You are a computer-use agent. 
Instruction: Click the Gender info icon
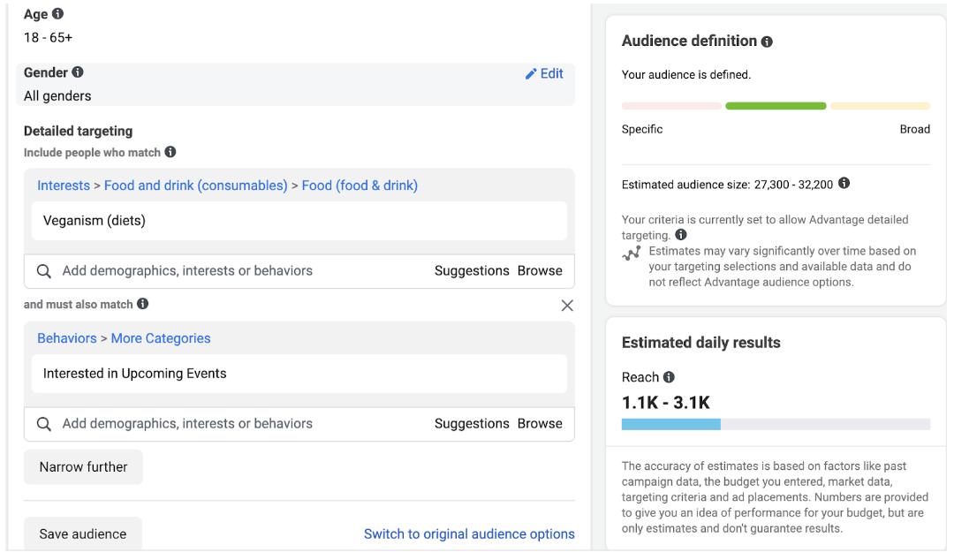click(x=78, y=72)
